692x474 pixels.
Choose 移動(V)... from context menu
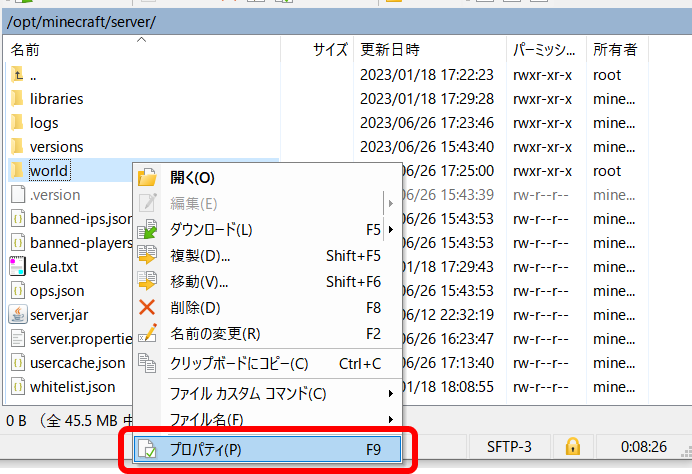tap(267, 282)
